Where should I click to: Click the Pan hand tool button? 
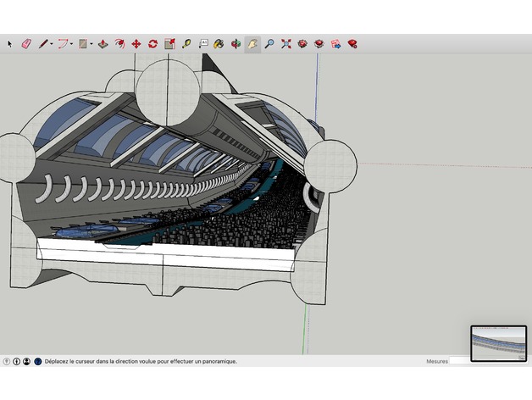(252, 43)
